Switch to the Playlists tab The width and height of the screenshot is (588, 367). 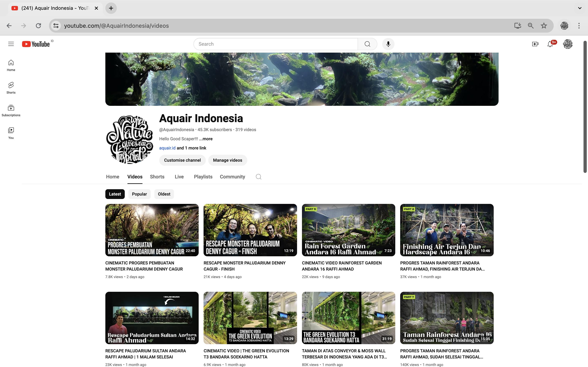pyautogui.click(x=203, y=177)
